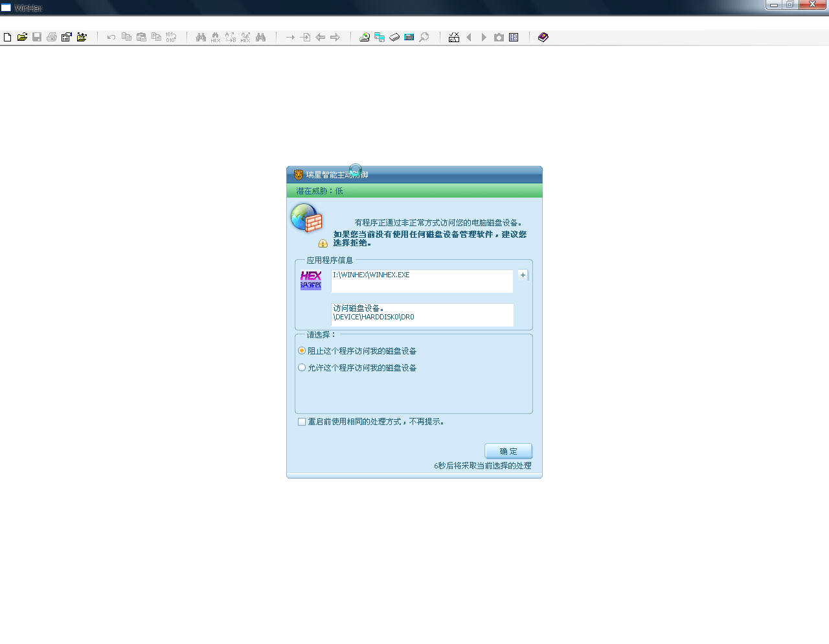Print using the printer toolbar icon
The height and width of the screenshot is (644, 829).
coord(52,37)
